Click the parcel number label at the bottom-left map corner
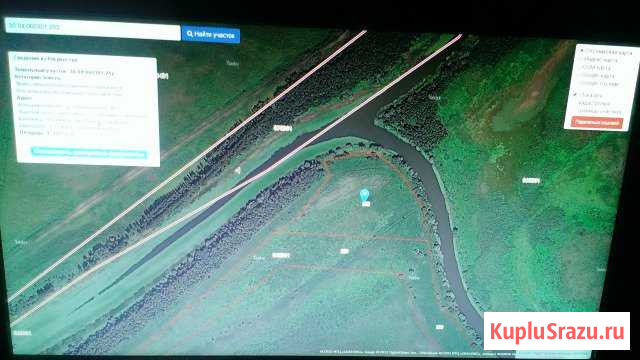640x360 pixels. pyautogui.click(x=22, y=333)
